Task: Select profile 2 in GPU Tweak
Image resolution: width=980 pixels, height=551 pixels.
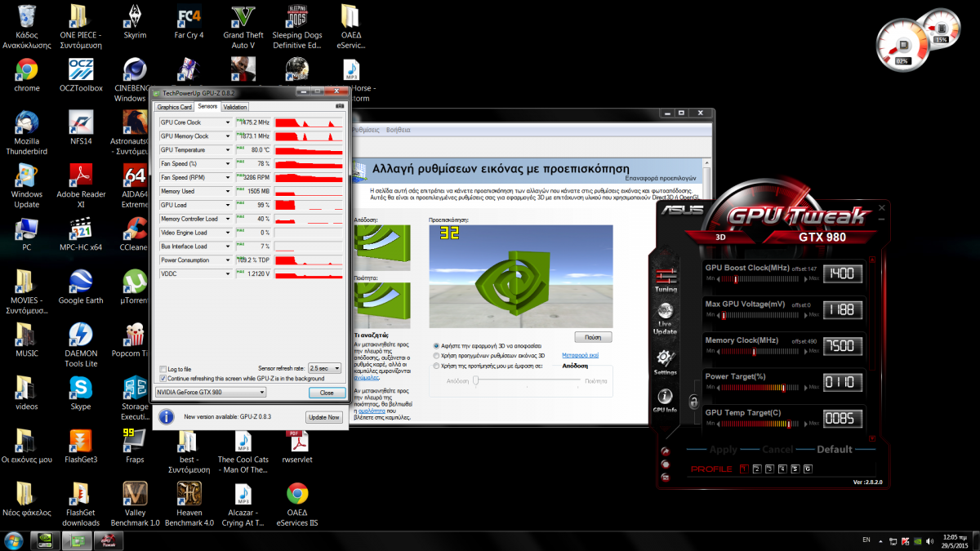Action: coord(756,469)
